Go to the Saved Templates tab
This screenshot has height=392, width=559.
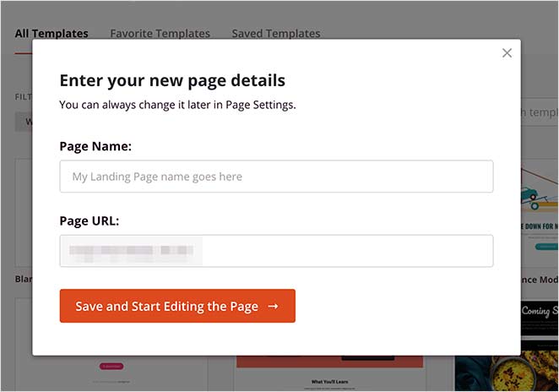[x=276, y=34]
